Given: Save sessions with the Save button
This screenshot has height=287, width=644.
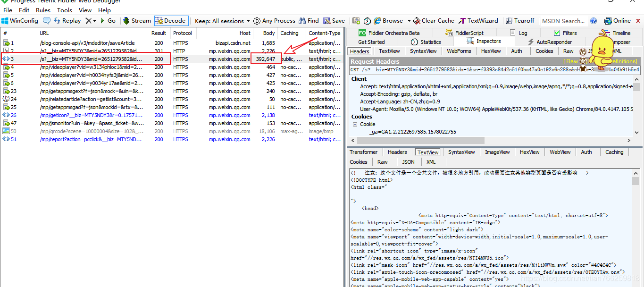Looking at the screenshot, I should tap(334, 21).
